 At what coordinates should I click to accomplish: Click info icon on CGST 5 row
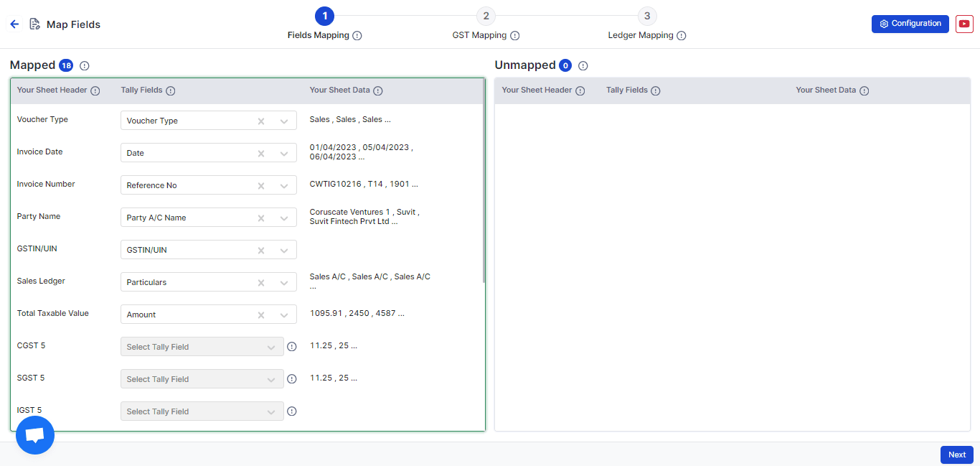pyautogui.click(x=291, y=347)
